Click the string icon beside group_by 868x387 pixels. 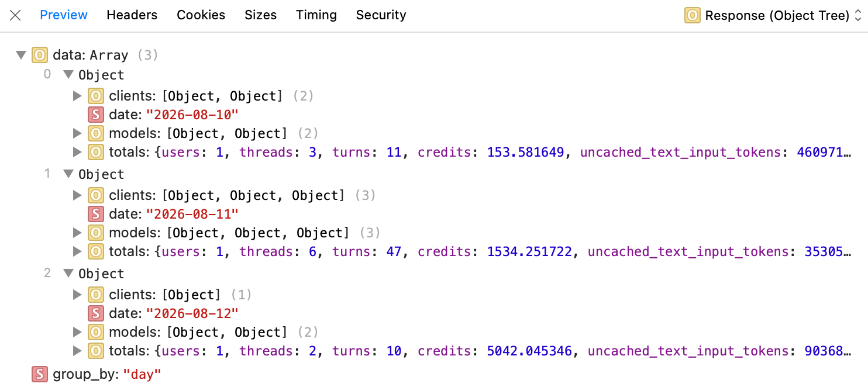point(40,374)
